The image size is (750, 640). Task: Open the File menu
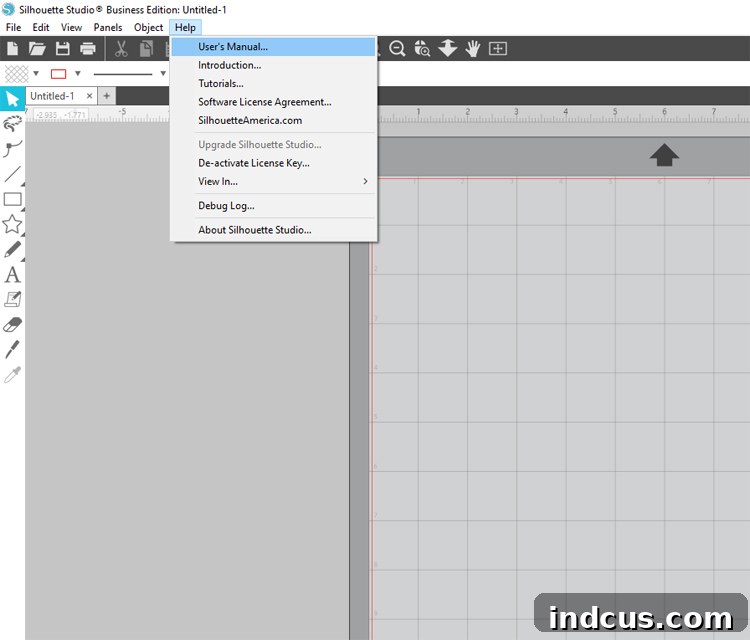click(13, 27)
